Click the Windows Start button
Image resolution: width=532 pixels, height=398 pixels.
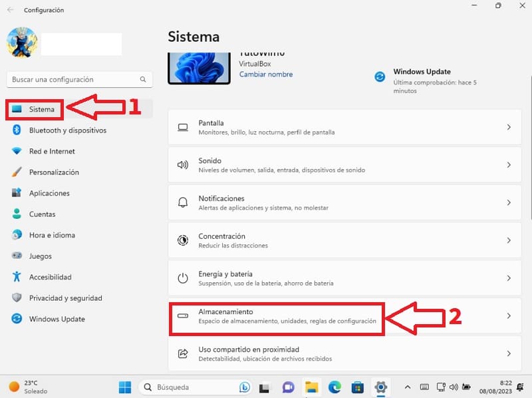point(124,387)
